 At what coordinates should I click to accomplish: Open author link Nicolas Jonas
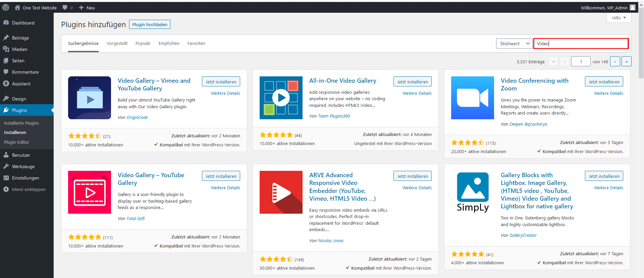(331, 241)
